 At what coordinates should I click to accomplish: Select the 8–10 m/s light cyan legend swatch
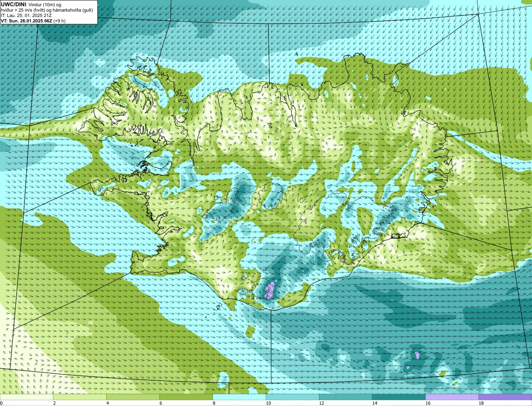(x=239, y=397)
